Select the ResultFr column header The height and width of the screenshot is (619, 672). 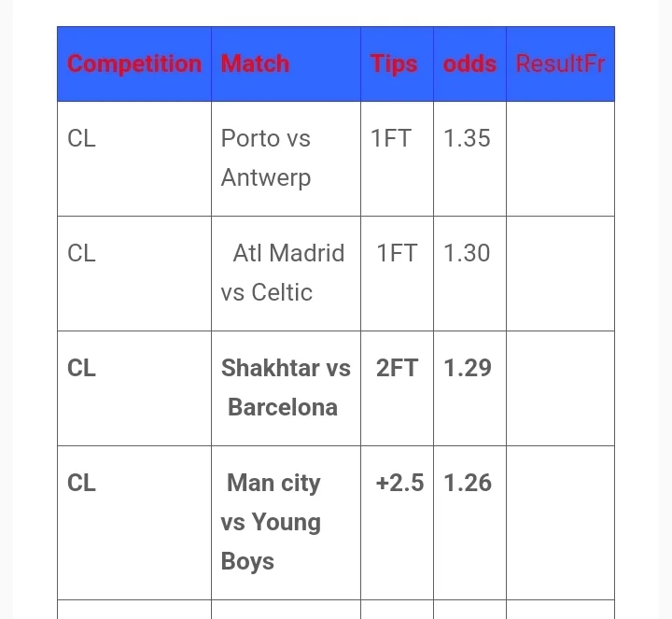pyautogui.click(x=560, y=64)
